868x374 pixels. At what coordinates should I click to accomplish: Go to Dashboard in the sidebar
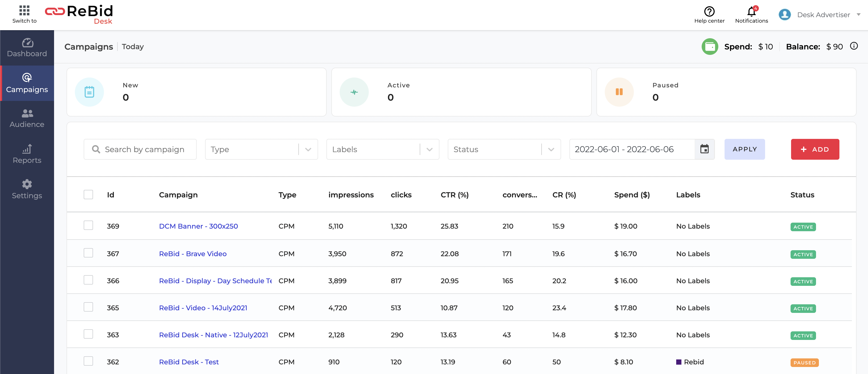coord(27,48)
